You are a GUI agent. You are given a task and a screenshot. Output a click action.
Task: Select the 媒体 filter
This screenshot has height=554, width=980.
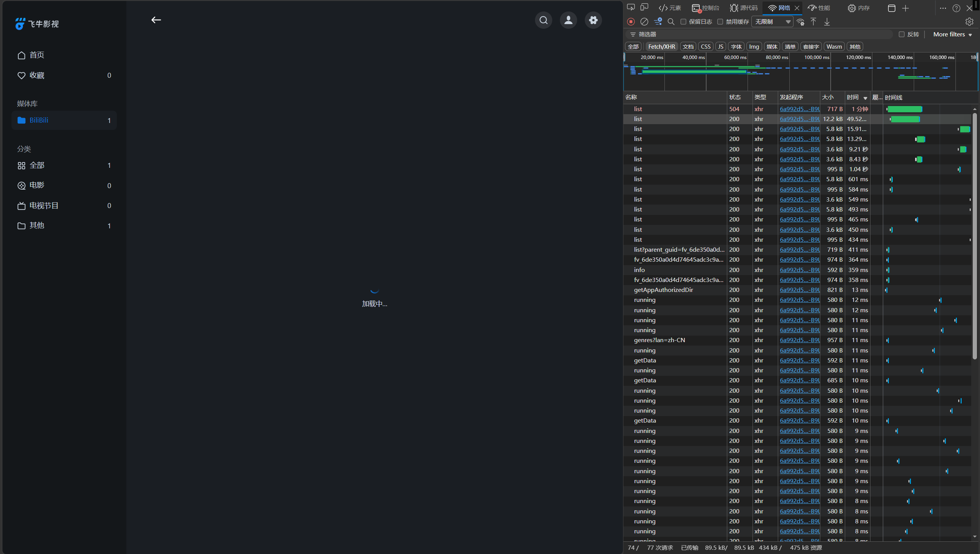point(771,47)
